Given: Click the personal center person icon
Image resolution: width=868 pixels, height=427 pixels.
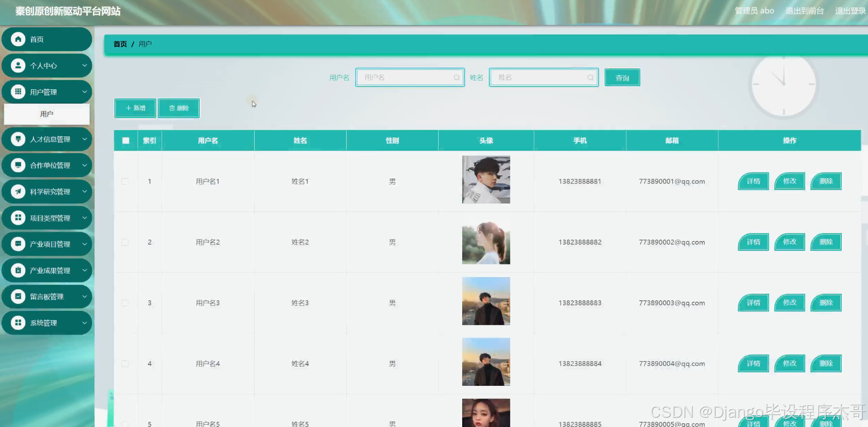Looking at the screenshot, I should point(18,65).
